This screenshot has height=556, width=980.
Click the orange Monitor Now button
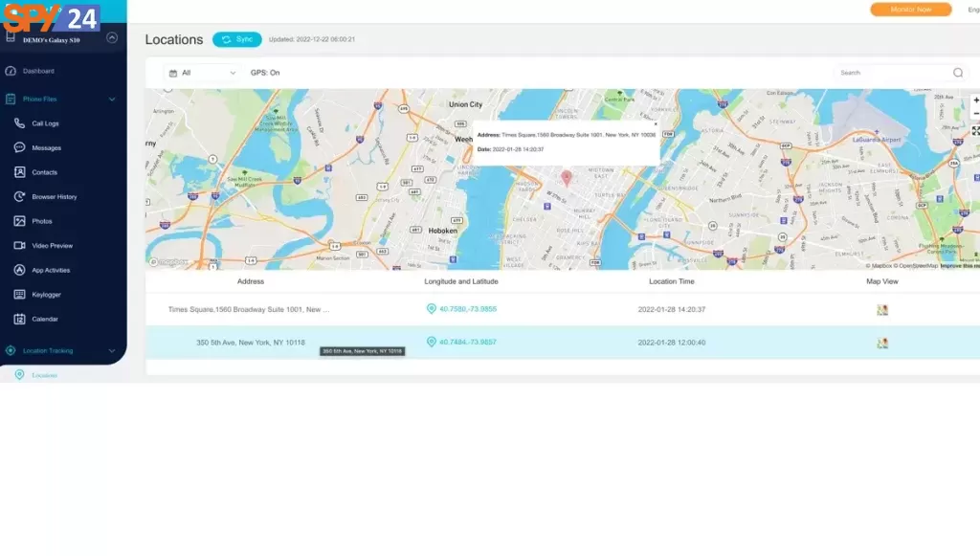tap(911, 10)
